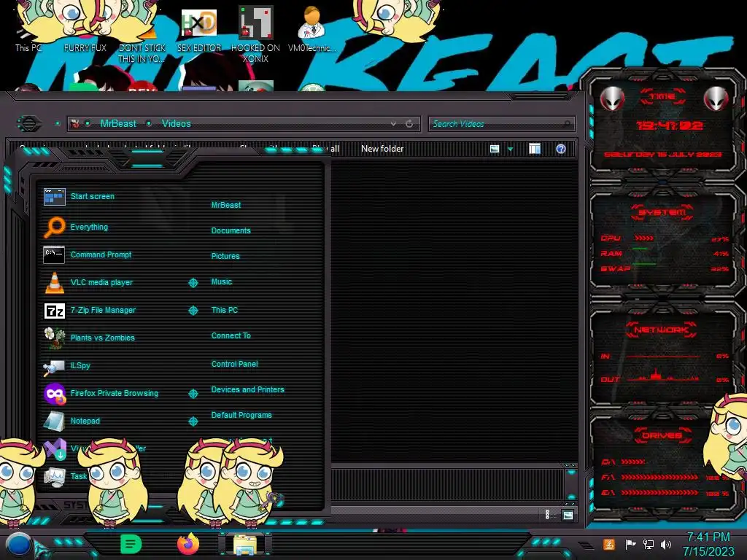Open MrBeast user folder in Start menu
Image resolution: width=747 pixels, height=560 pixels.
(226, 205)
